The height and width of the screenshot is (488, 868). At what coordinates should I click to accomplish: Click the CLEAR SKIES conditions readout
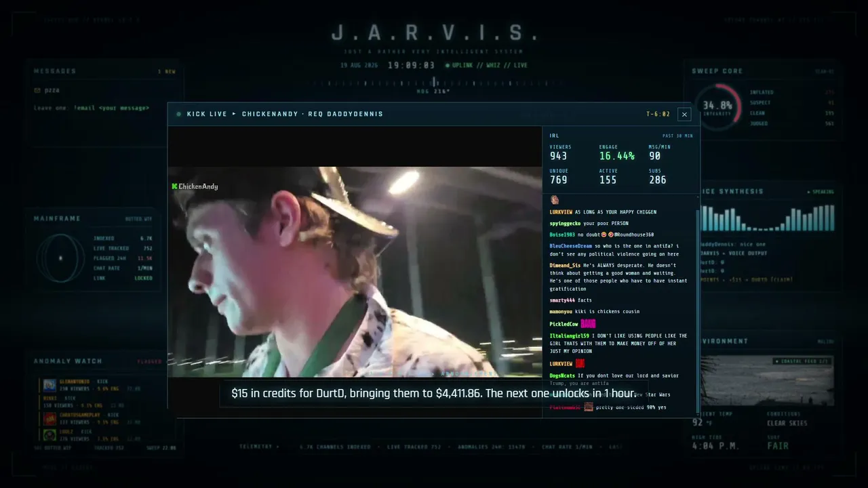click(787, 424)
